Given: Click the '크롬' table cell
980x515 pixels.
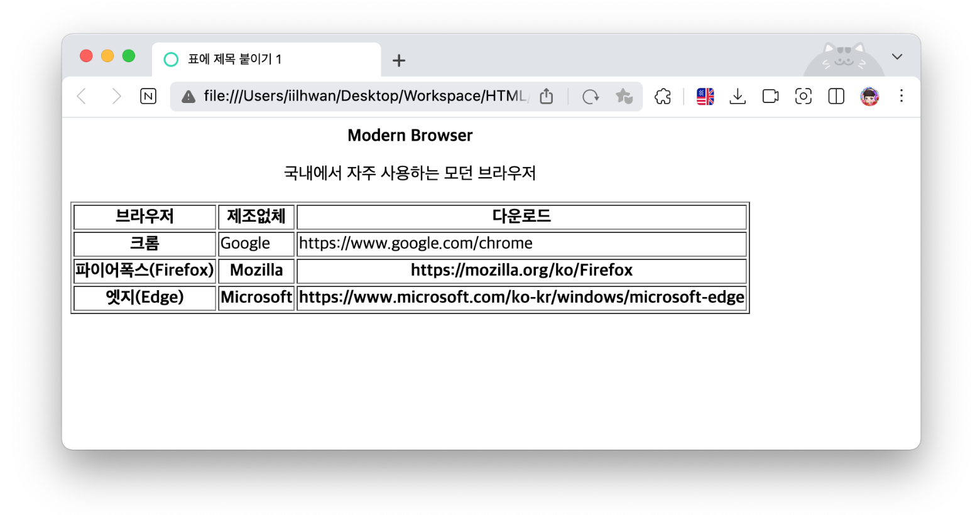Looking at the screenshot, I should pyautogui.click(x=145, y=244).
